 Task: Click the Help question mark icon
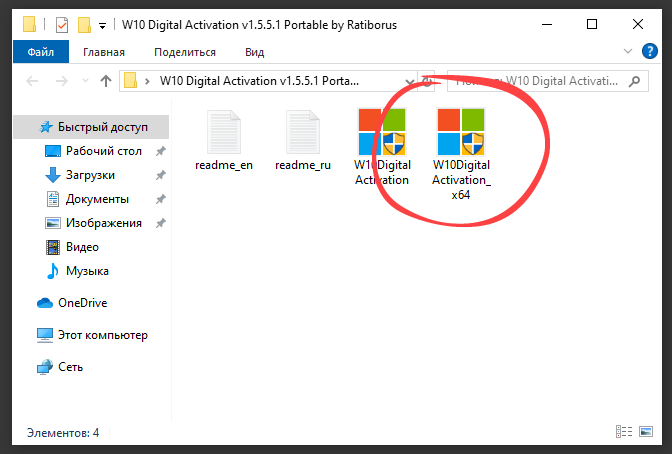coord(647,52)
